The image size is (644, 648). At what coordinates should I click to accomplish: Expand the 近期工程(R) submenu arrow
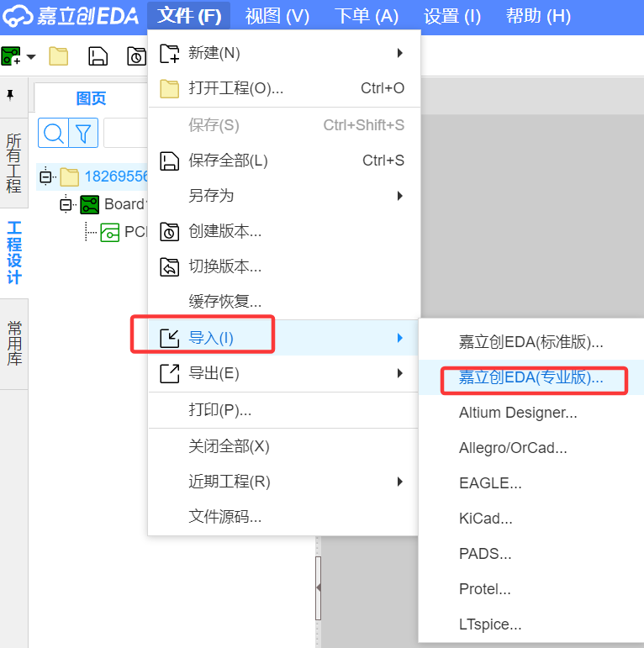399,482
